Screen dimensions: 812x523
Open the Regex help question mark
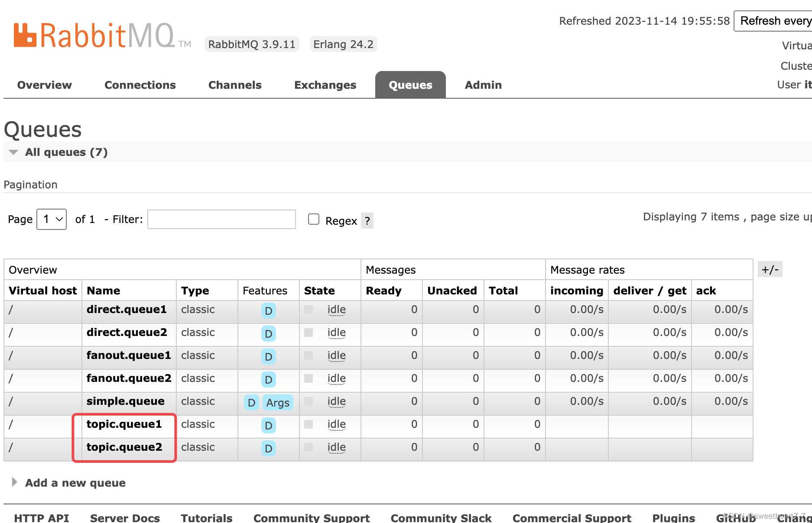(x=367, y=221)
